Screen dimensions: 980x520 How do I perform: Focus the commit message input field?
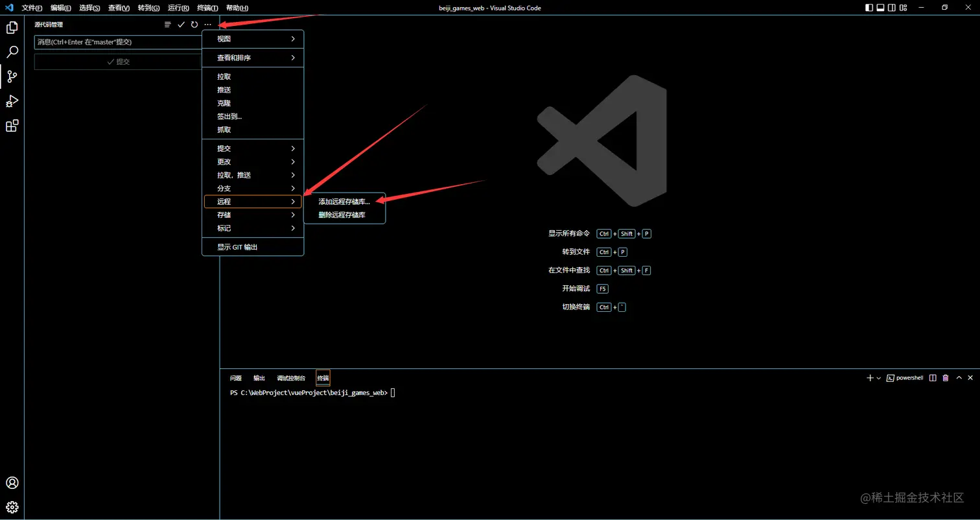[x=119, y=42]
